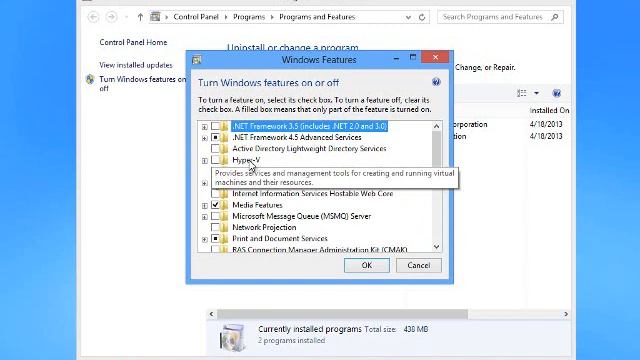
Task: Enable the Hyper-V checkbox
Action: tap(215, 160)
